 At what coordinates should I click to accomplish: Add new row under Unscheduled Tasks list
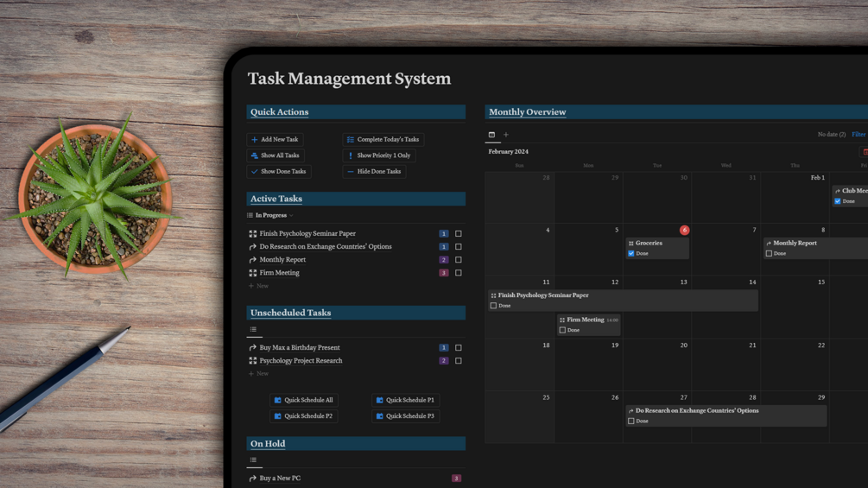[x=258, y=374]
